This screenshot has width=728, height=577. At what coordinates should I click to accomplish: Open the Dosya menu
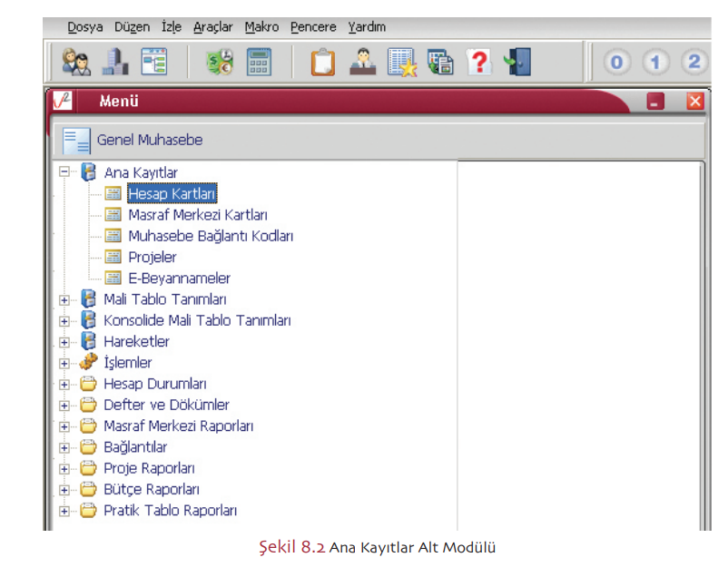[84, 27]
